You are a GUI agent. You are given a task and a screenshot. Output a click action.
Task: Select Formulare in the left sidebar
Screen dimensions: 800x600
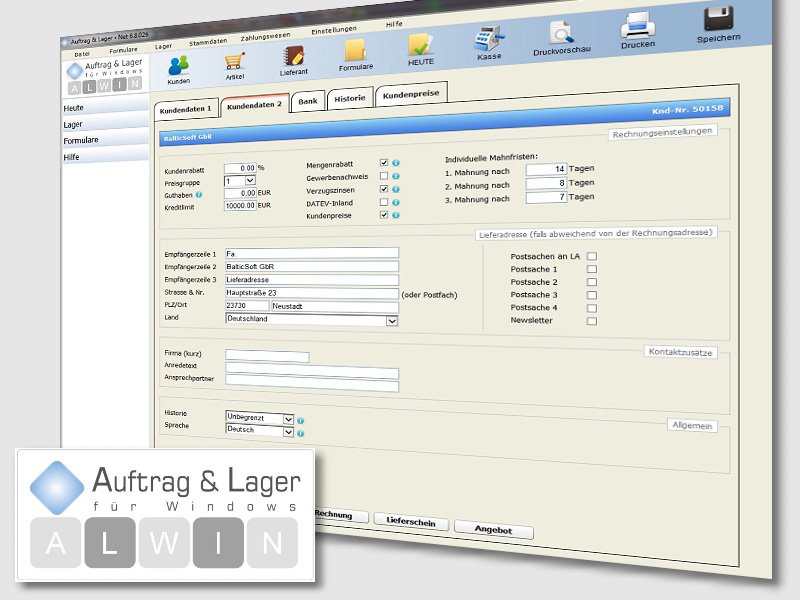tap(105, 140)
